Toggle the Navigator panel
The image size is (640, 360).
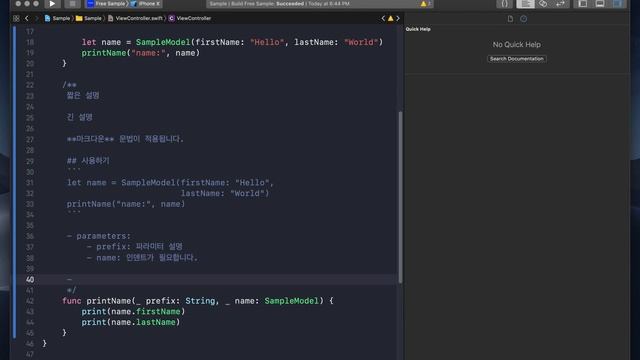point(583,4)
